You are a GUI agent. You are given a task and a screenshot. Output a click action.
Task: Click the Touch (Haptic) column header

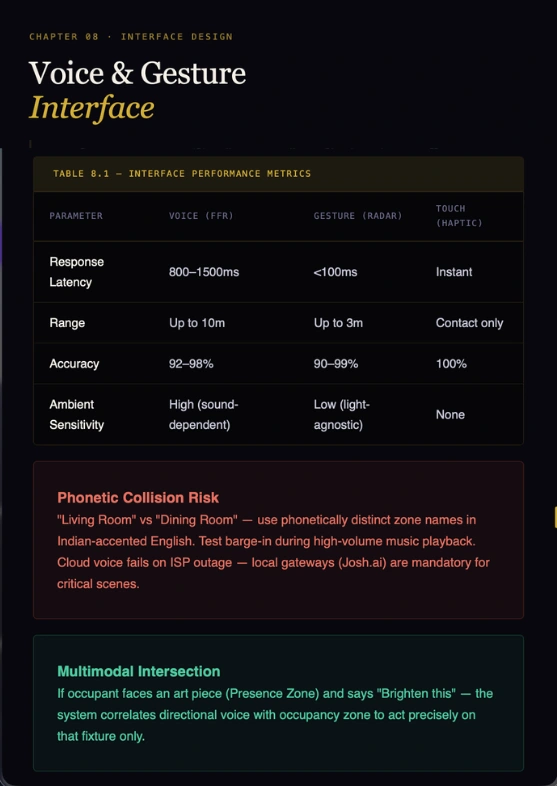click(459, 216)
